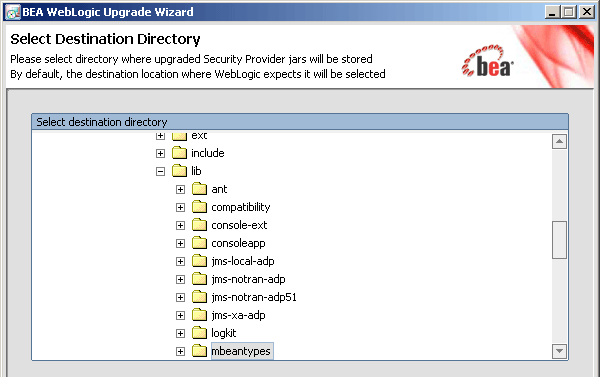The height and width of the screenshot is (377, 600).
Task: Minimize the Upgrade Wizard window
Action: click(x=552, y=12)
